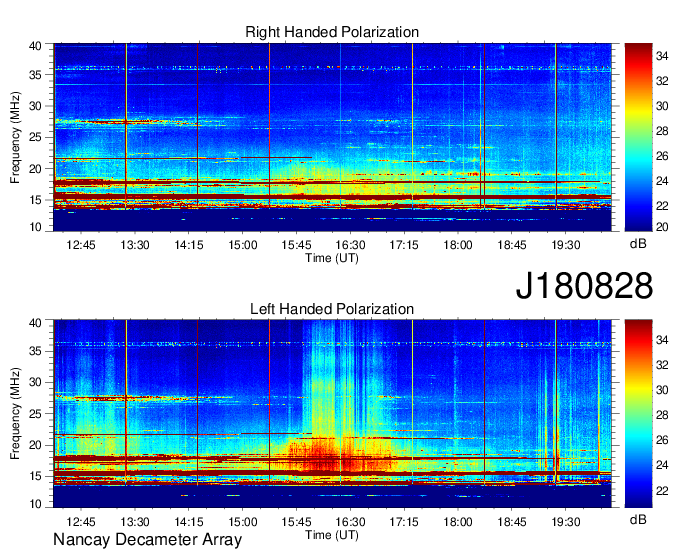The height and width of the screenshot is (552, 680).
Task: Click the 10 MHz tick of Right Handed plot
Action: pyautogui.click(x=35, y=227)
